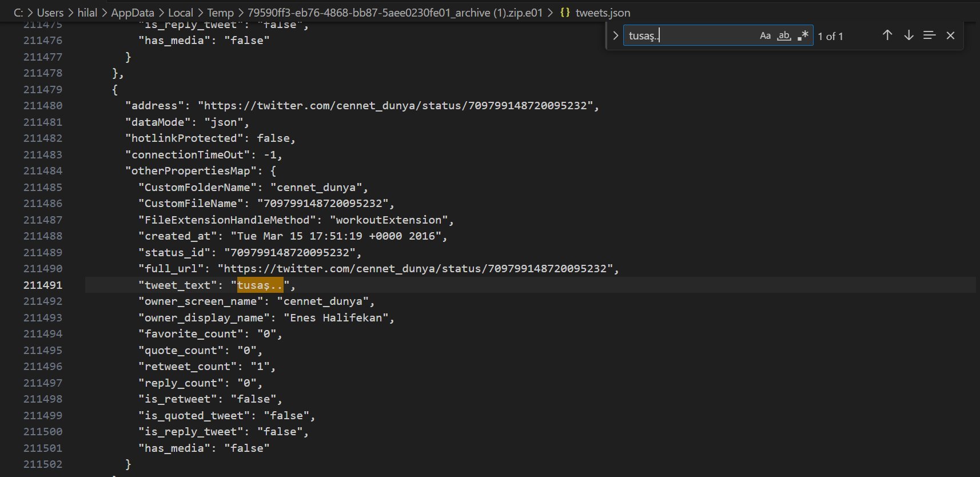Image resolution: width=980 pixels, height=477 pixels.
Task: Click the "status_id" key
Action: (175, 252)
